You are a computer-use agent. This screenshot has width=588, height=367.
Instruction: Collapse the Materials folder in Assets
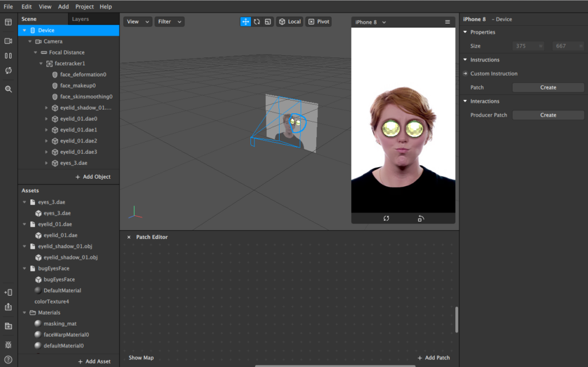pos(24,312)
